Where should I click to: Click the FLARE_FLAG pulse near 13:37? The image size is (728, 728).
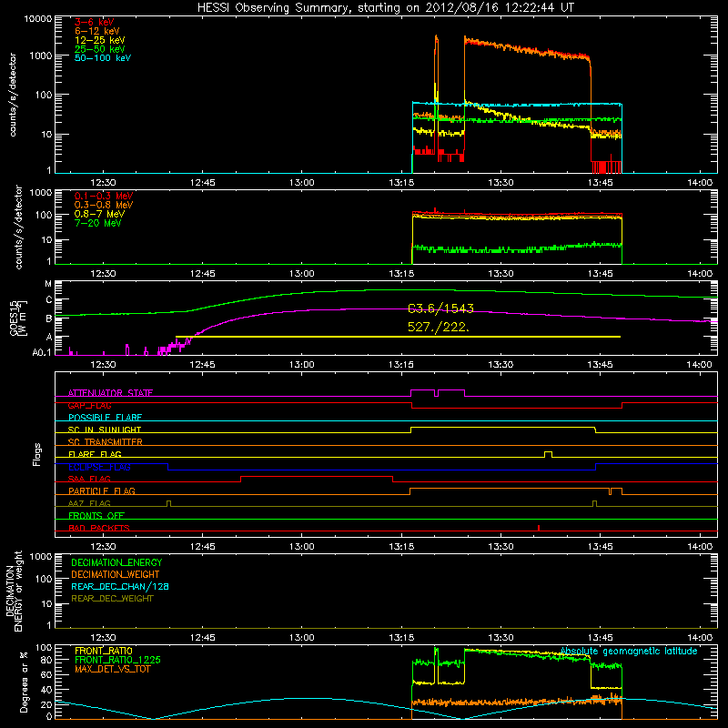[548, 454]
